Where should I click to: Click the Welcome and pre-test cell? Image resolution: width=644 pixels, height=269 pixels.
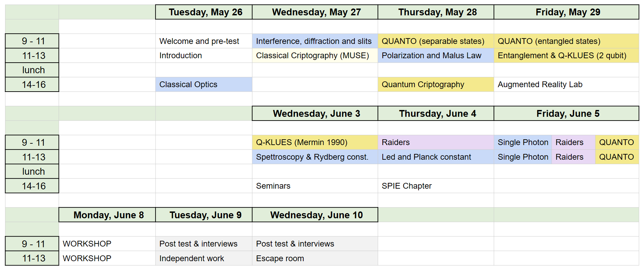204,41
